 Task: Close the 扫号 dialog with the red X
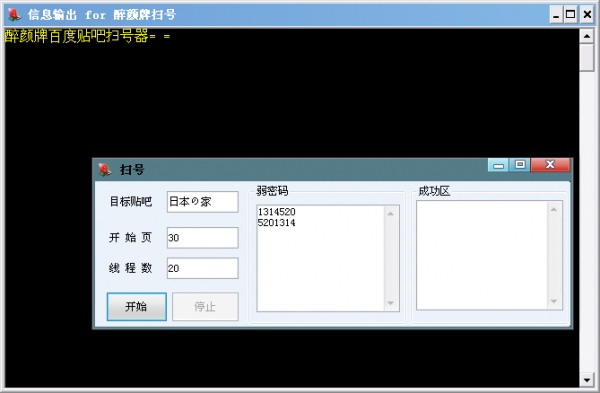pyautogui.click(x=550, y=165)
